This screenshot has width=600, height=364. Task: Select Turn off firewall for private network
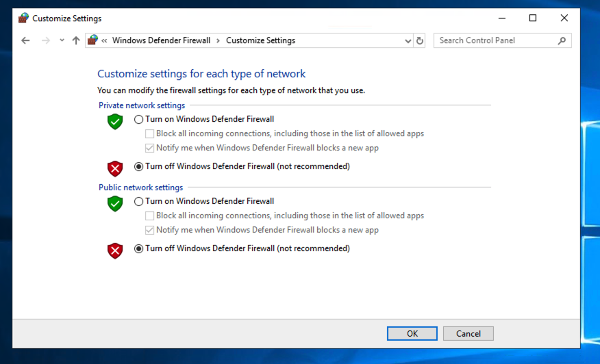coord(139,166)
